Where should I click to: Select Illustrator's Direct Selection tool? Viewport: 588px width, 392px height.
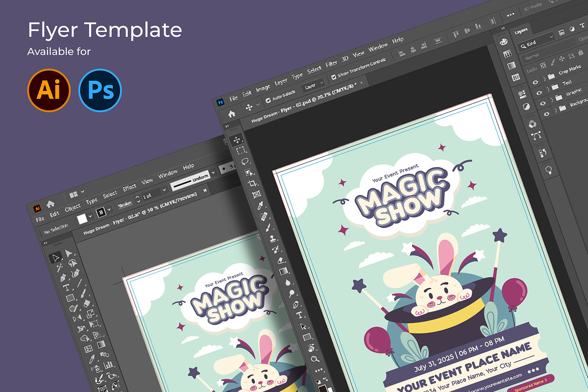tap(69, 253)
